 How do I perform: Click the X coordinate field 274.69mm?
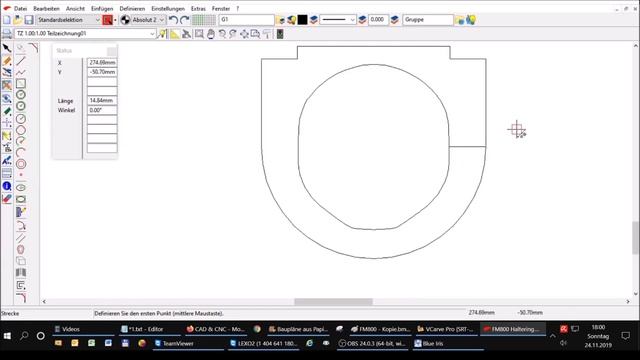coord(102,62)
